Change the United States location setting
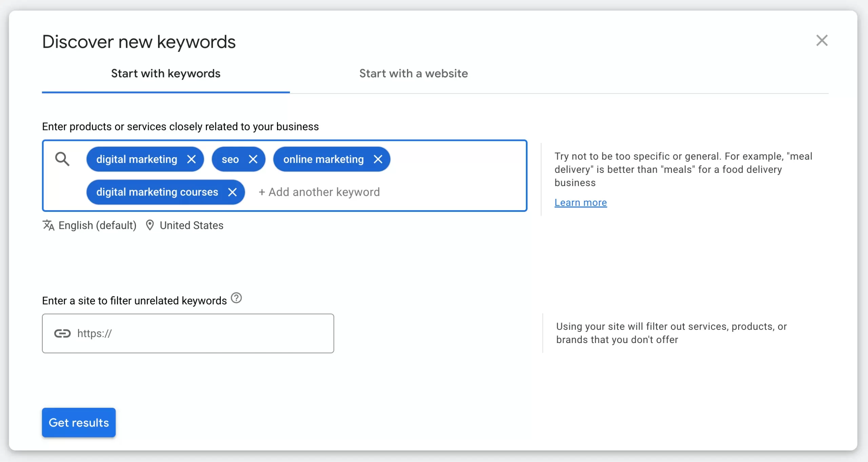The height and width of the screenshot is (462, 868). (191, 225)
